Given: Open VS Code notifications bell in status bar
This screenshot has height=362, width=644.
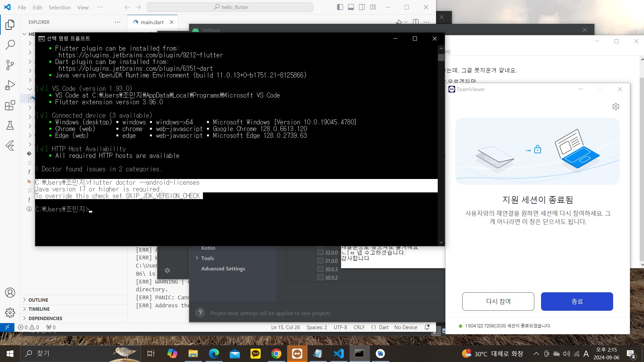Looking at the screenshot, I should click(x=427, y=327).
